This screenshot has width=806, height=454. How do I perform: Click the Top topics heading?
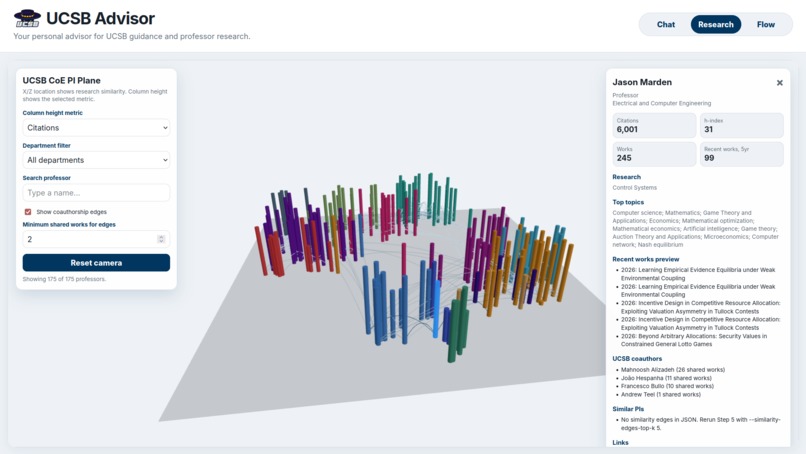(x=628, y=202)
